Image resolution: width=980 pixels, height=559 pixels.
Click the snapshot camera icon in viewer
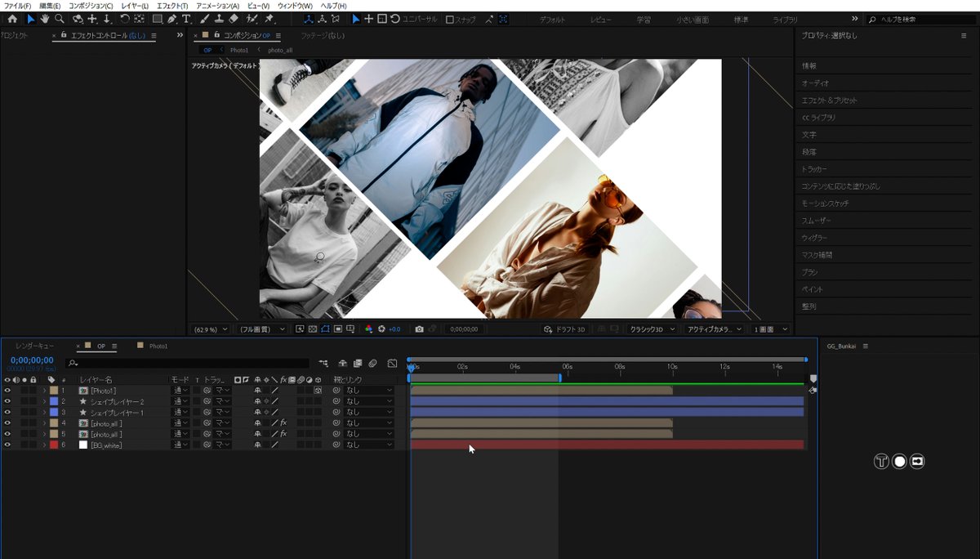coord(419,329)
